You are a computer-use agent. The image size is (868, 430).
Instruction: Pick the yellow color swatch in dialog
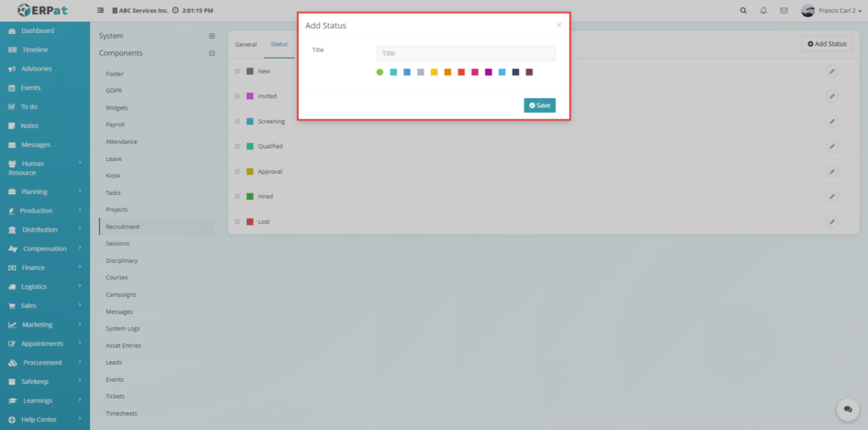434,72
